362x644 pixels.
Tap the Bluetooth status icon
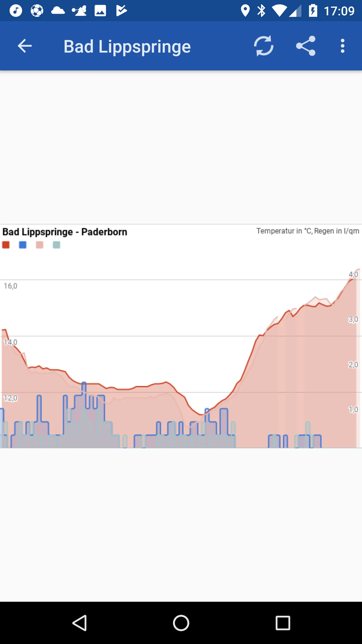[x=261, y=11]
